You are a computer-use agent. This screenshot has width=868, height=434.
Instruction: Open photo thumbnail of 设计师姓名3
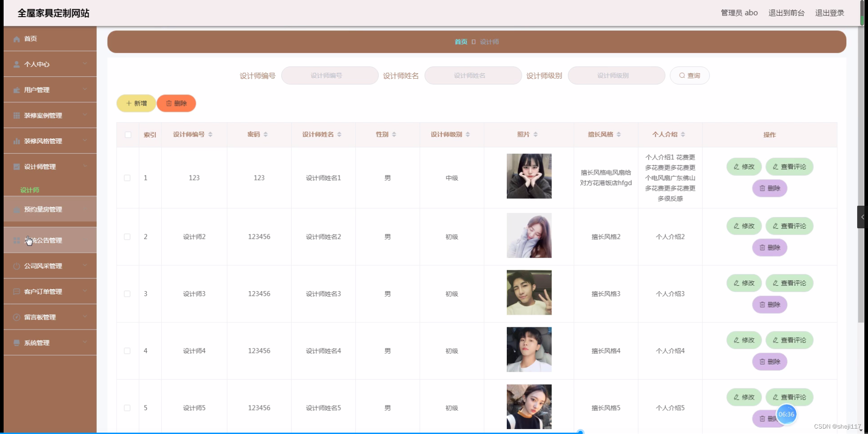click(529, 292)
